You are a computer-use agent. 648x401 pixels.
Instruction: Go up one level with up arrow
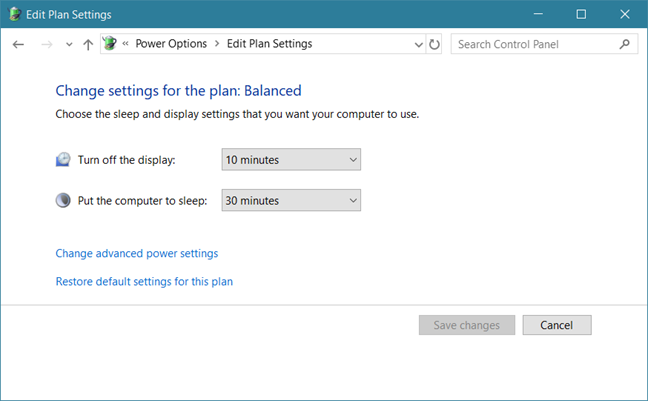88,44
